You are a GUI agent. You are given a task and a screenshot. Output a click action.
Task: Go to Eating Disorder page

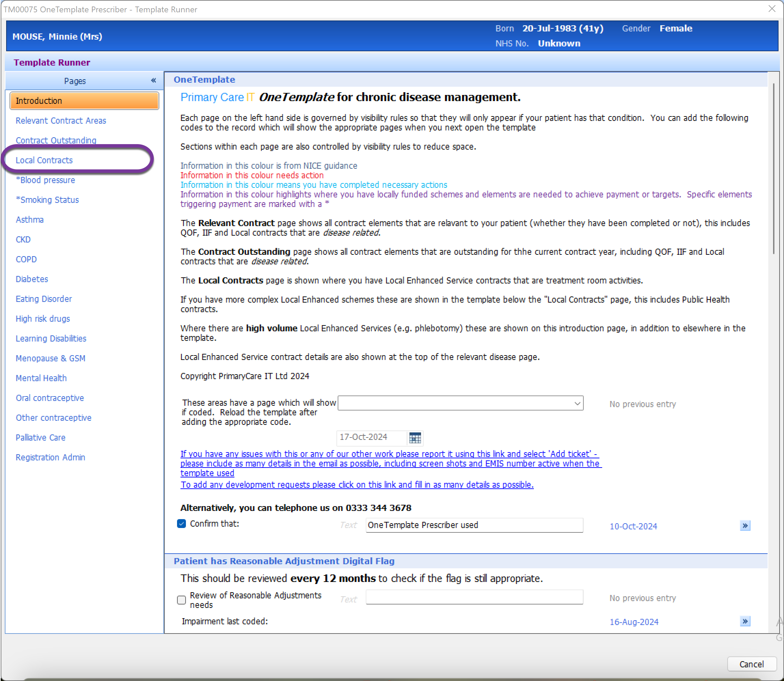[44, 299]
